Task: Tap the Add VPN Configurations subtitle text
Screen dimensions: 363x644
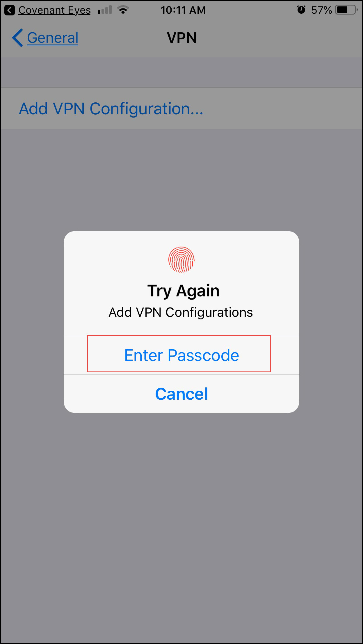Action: pyautogui.click(x=181, y=312)
